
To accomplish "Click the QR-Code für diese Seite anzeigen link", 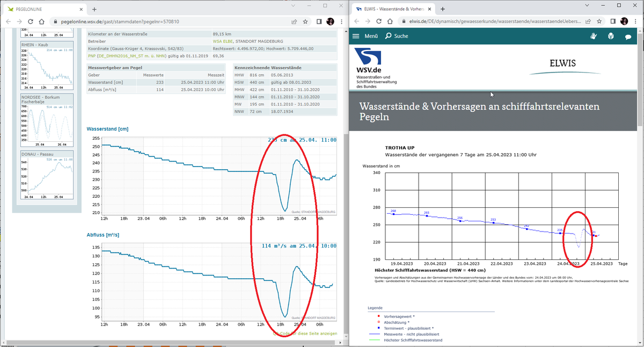I will click(x=305, y=334).
